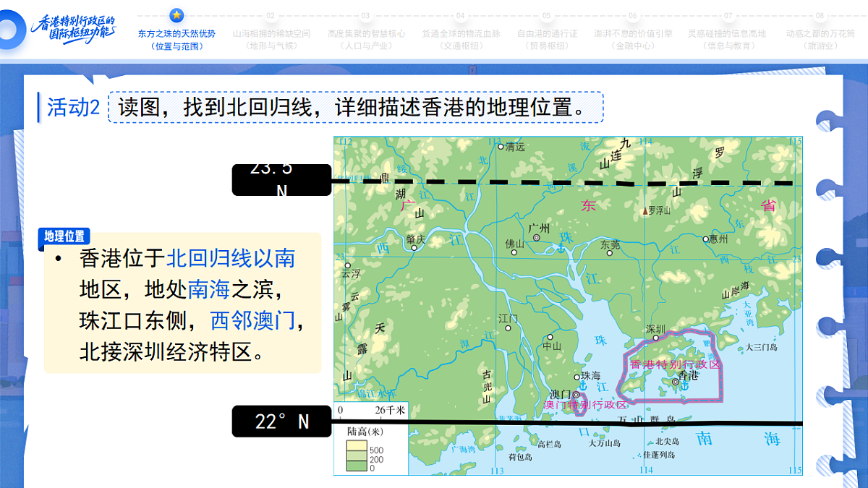Click the 广州 city label on the map
The height and width of the screenshot is (488, 868).
pyautogui.click(x=540, y=228)
